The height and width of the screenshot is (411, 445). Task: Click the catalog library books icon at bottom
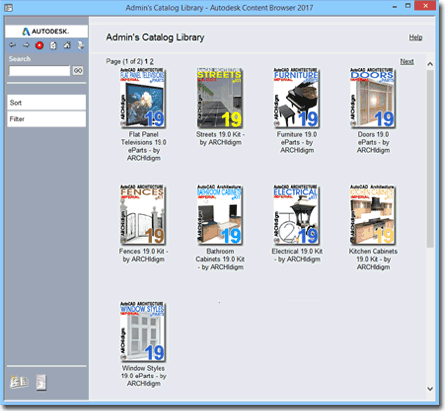19,382
